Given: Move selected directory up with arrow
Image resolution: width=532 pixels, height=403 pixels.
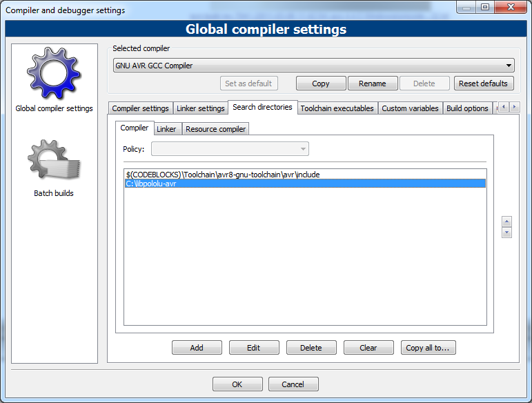Looking at the screenshot, I should coord(507,222).
